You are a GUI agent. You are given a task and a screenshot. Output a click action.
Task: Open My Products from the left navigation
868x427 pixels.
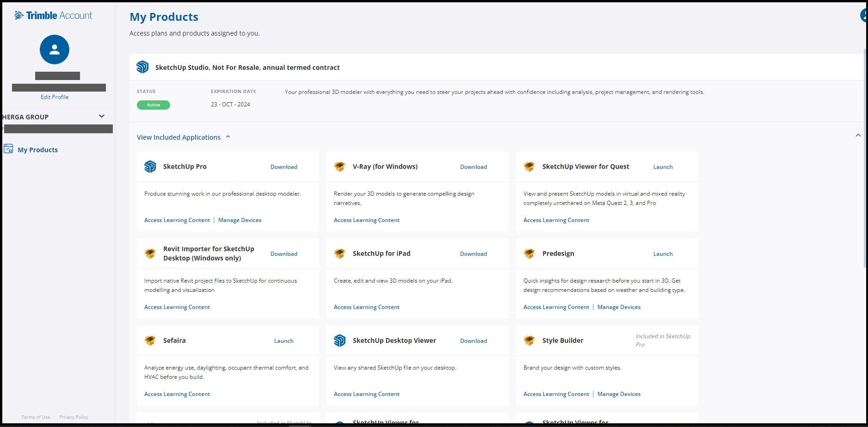(x=37, y=149)
